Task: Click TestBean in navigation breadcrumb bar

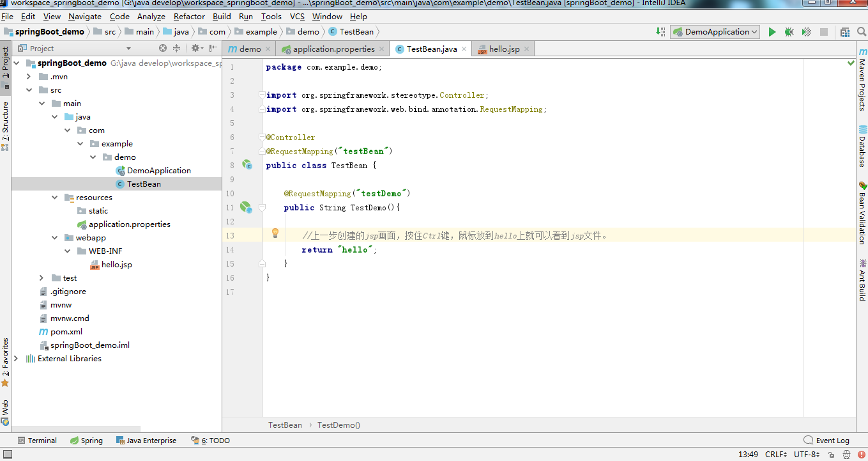Action: (351, 32)
